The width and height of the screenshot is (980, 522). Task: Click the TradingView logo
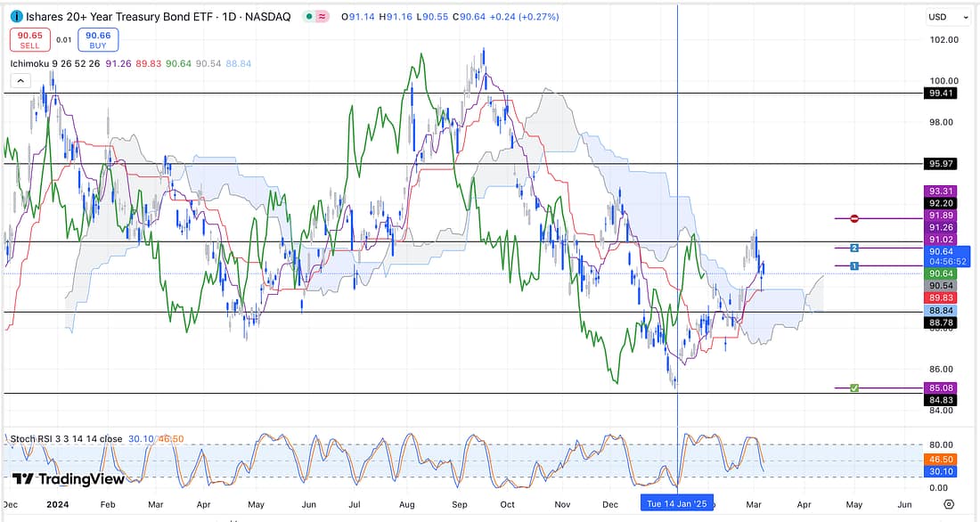click(x=69, y=479)
